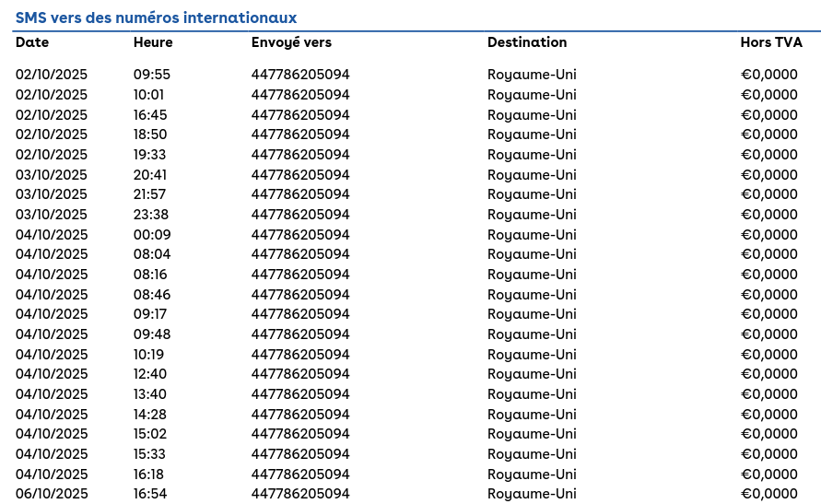
Task: Click €0,0000 in the 16:18 row
Action: point(769,475)
